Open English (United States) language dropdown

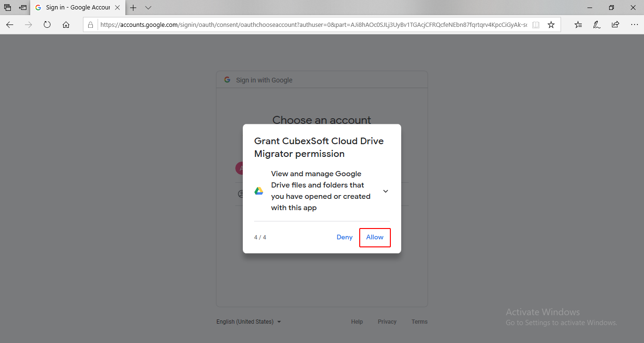pyautogui.click(x=249, y=322)
